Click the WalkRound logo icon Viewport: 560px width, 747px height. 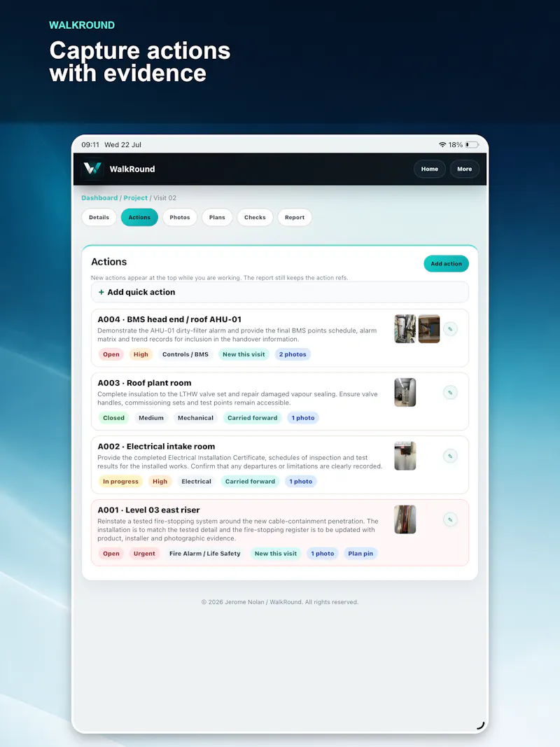click(x=92, y=169)
